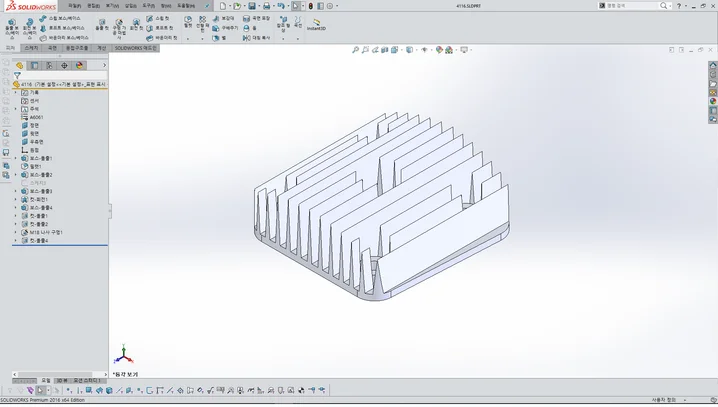Expand the 컷-회전1 feature in the tree
The height and width of the screenshot is (407, 718).
15,199
